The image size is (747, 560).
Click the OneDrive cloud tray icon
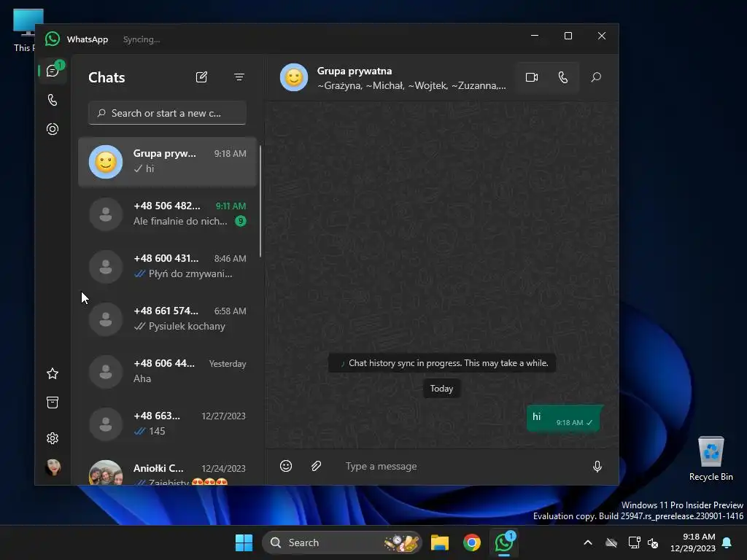pyautogui.click(x=611, y=542)
